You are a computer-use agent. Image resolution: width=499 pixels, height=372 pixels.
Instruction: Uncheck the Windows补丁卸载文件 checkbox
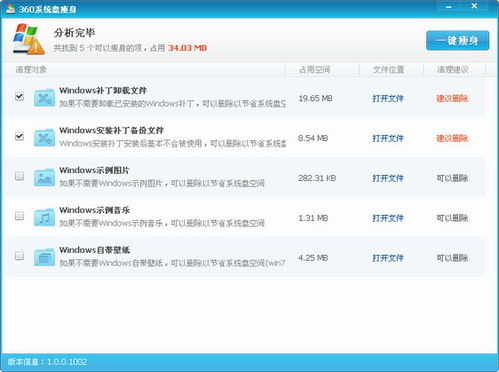pos(19,96)
